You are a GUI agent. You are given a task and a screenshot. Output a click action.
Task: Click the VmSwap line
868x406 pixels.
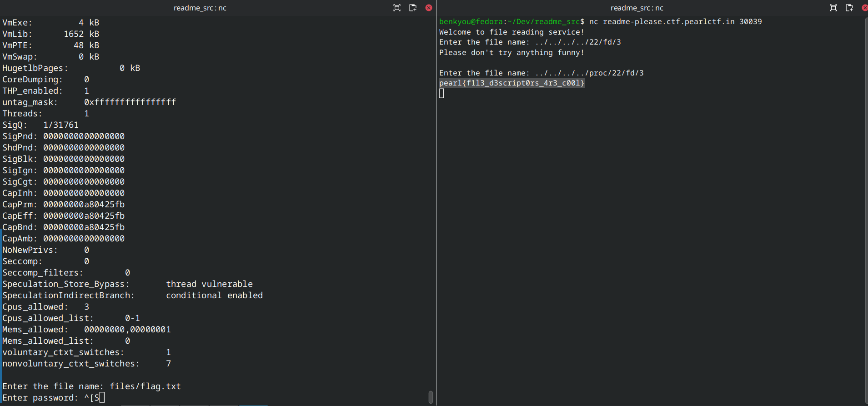(50, 57)
